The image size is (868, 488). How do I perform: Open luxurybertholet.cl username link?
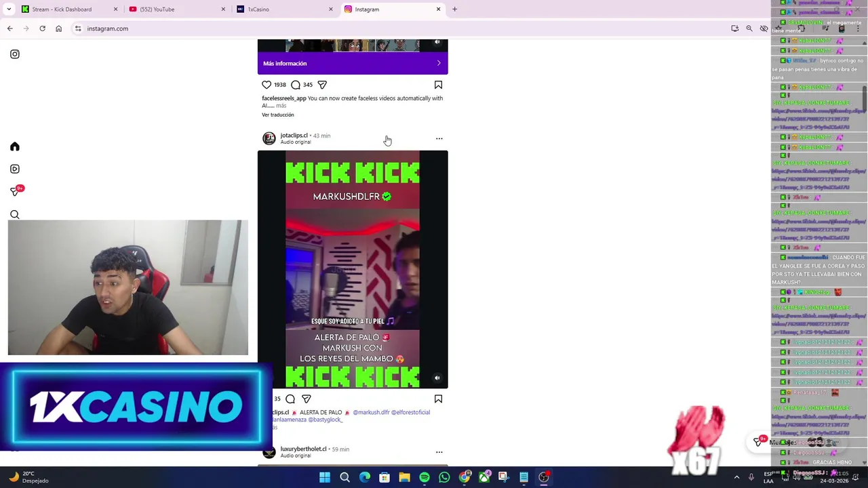coord(303,449)
